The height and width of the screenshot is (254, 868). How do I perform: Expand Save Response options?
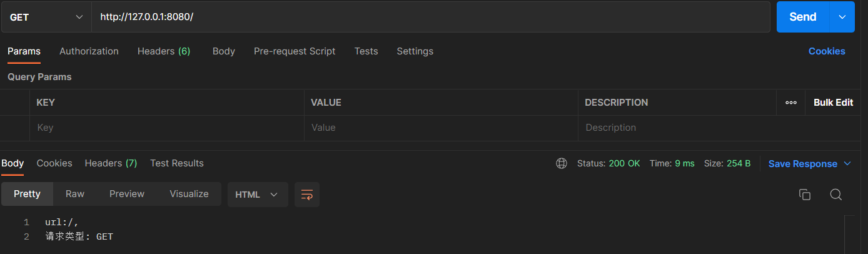click(x=847, y=164)
